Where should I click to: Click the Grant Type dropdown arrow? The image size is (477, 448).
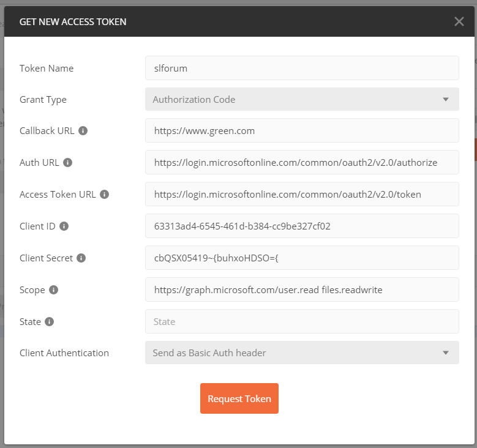click(446, 100)
